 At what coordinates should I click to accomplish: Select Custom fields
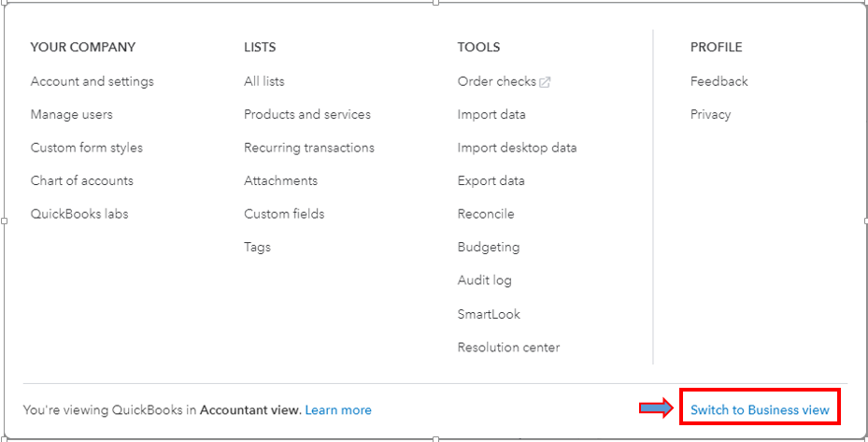[x=284, y=214]
